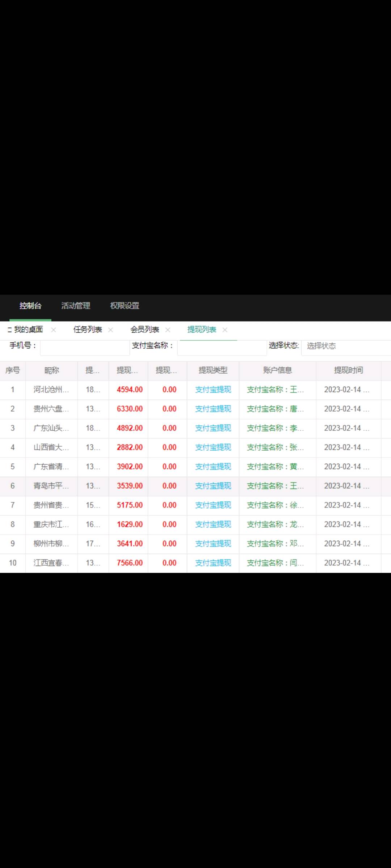This screenshot has height=868, width=391.
Task: Click 支付宝提现 link in row 1
Action: pos(213,390)
